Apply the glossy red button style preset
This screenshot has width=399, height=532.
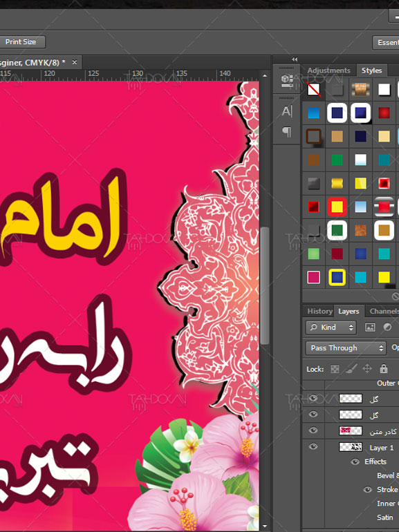pyautogui.click(x=313, y=207)
